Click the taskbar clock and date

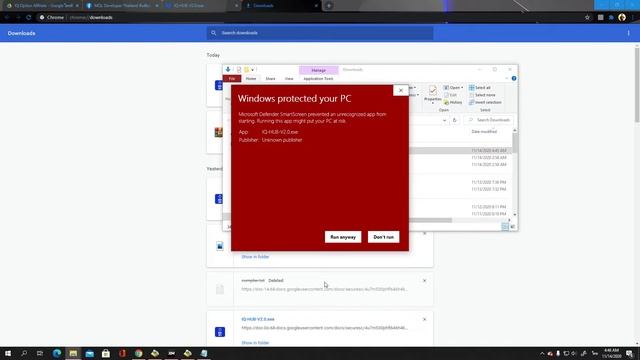click(611, 353)
